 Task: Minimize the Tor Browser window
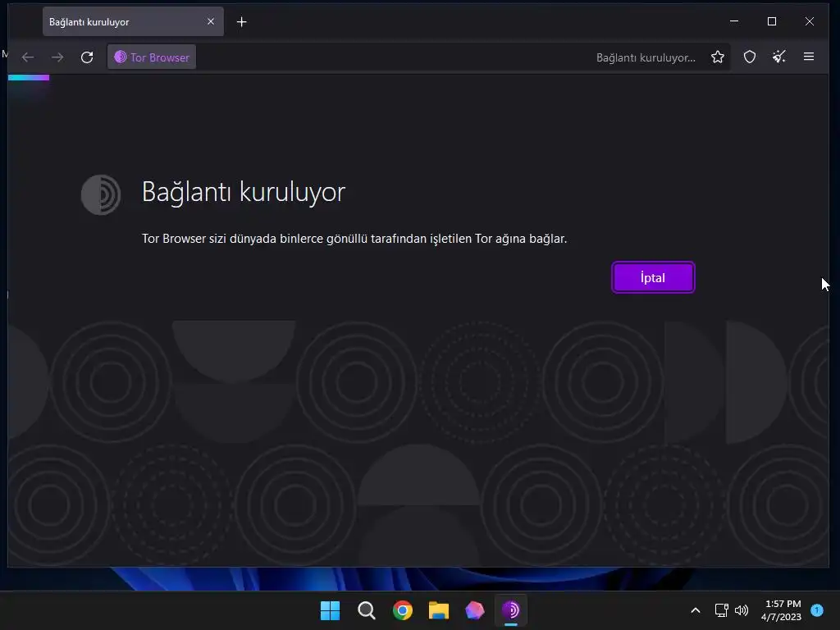pyautogui.click(x=734, y=21)
